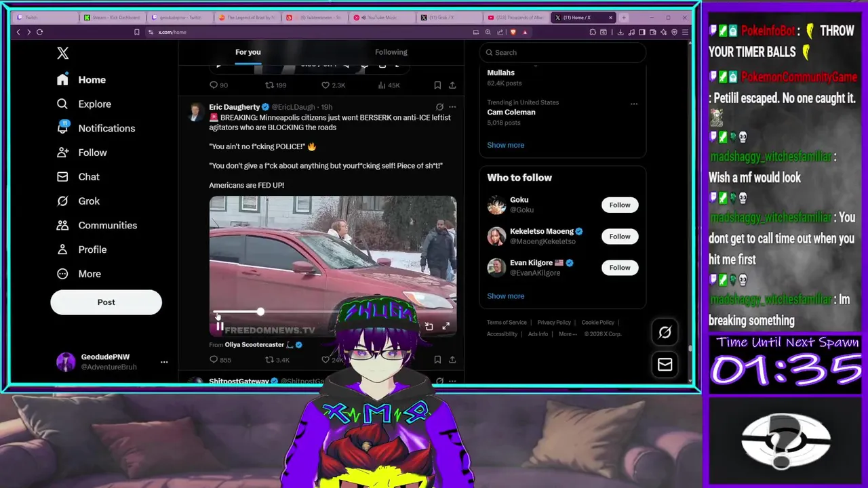Screen dimensions: 868x488
Task: Switch to the Kick Dashboard tab
Action: (x=112, y=17)
